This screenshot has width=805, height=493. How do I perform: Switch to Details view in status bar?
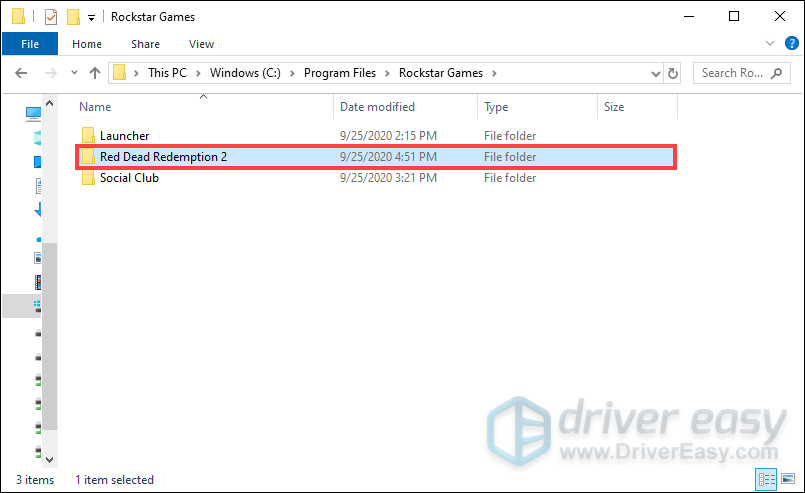[x=766, y=479]
